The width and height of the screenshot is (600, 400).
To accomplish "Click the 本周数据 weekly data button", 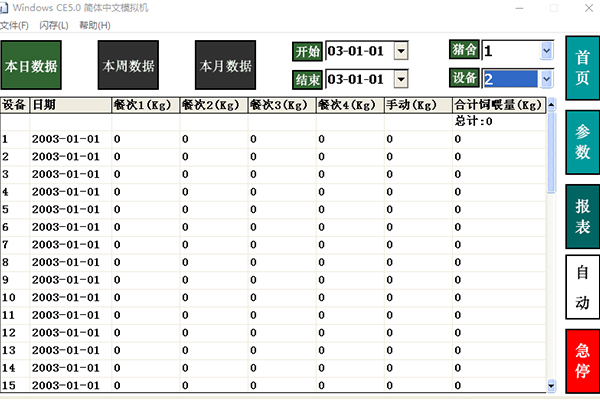I will [128, 67].
